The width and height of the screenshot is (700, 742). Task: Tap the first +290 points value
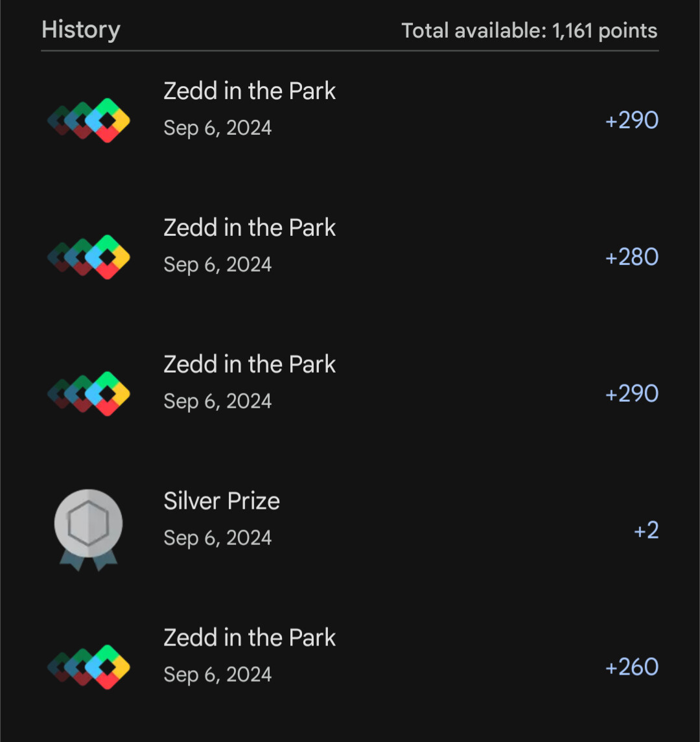pyautogui.click(x=631, y=121)
